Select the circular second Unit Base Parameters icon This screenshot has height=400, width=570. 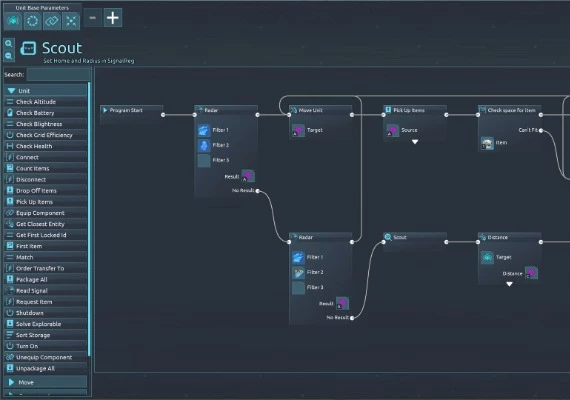[x=33, y=21]
